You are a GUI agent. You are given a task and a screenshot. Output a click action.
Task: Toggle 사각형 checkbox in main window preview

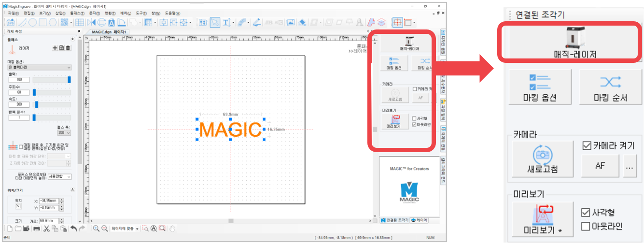414,118
